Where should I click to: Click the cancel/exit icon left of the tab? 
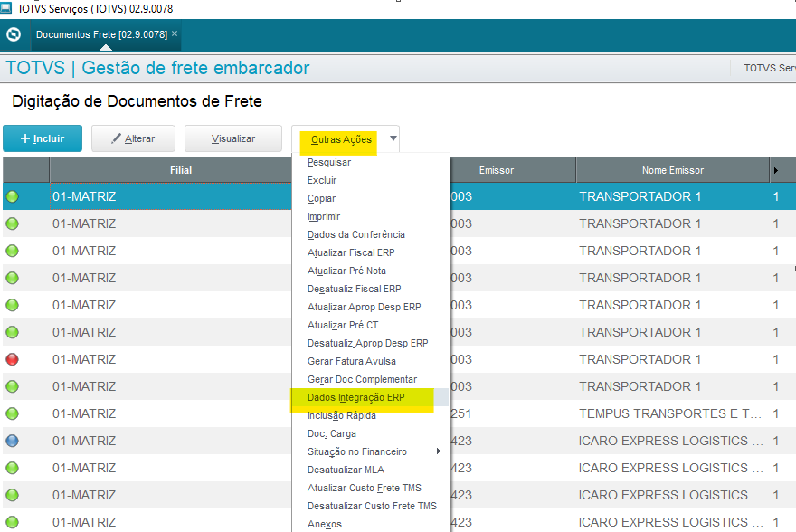point(13,33)
